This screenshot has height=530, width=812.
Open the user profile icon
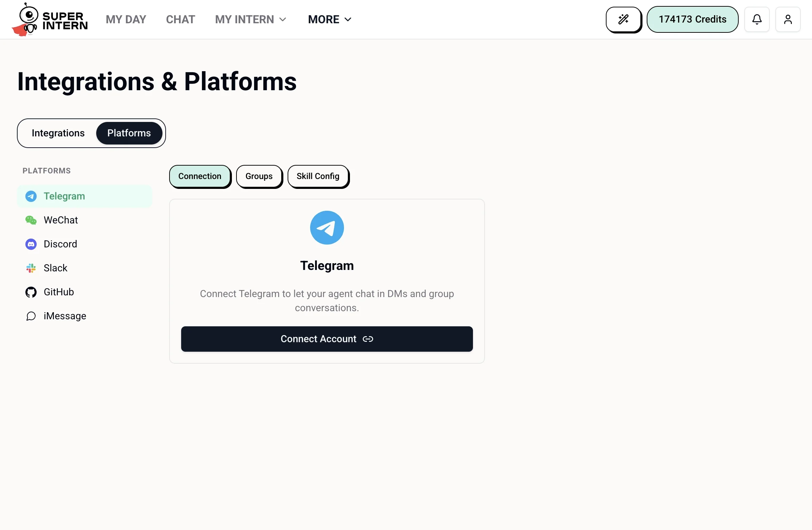point(788,19)
